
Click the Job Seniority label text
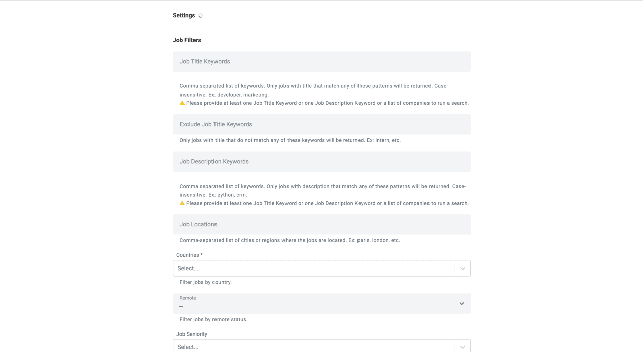[191, 334]
